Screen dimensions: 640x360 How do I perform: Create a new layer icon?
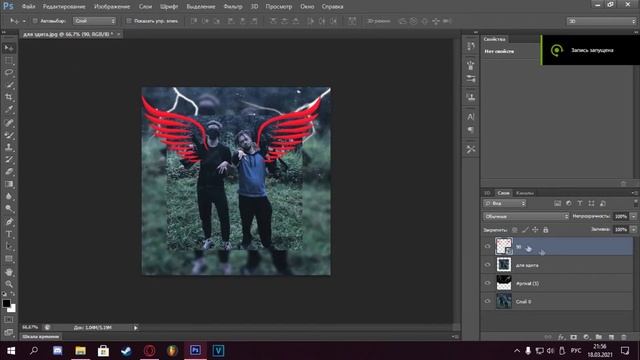[x=611, y=337]
